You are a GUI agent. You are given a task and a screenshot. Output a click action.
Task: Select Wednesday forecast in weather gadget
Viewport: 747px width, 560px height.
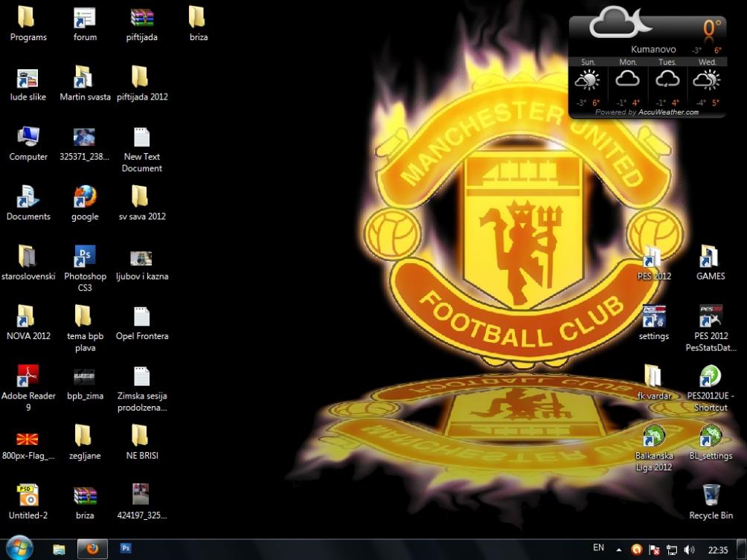(707, 84)
